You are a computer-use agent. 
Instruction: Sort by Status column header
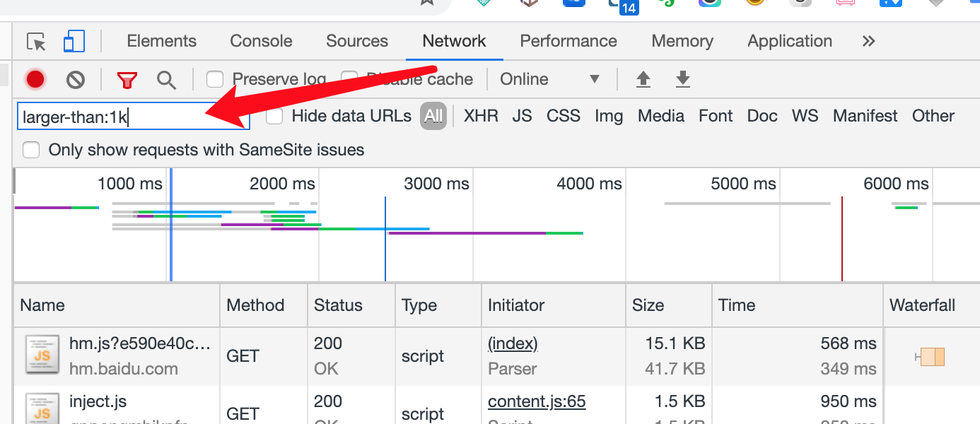351,305
